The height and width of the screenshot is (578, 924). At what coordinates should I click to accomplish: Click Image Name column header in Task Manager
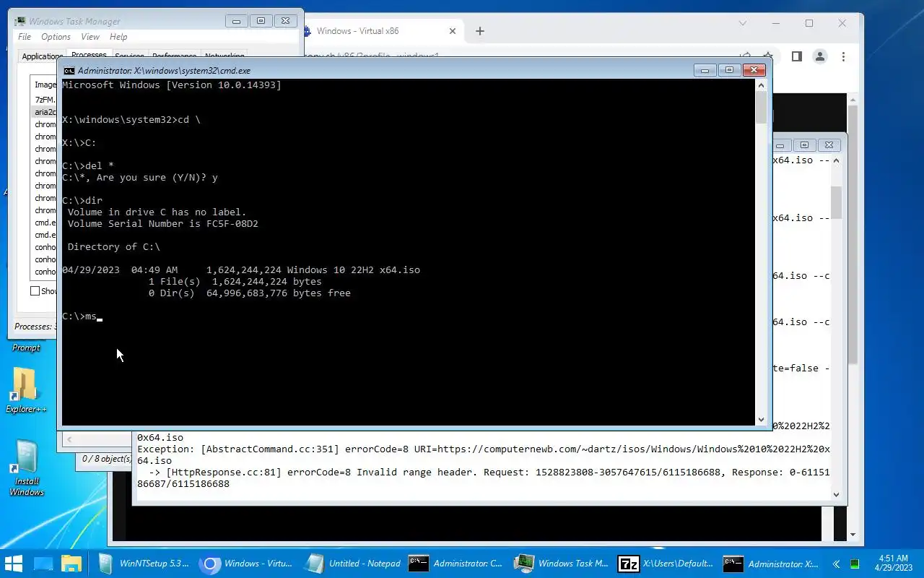[x=45, y=85]
